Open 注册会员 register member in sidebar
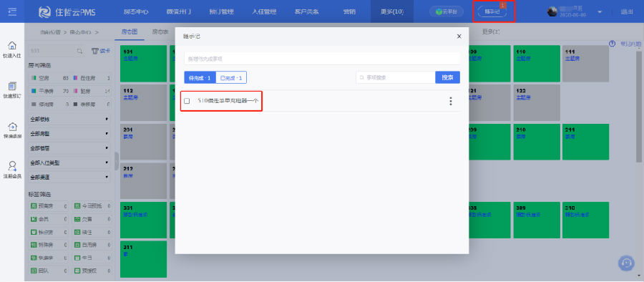Screen dimensions: 644x282 click(12, 170)
